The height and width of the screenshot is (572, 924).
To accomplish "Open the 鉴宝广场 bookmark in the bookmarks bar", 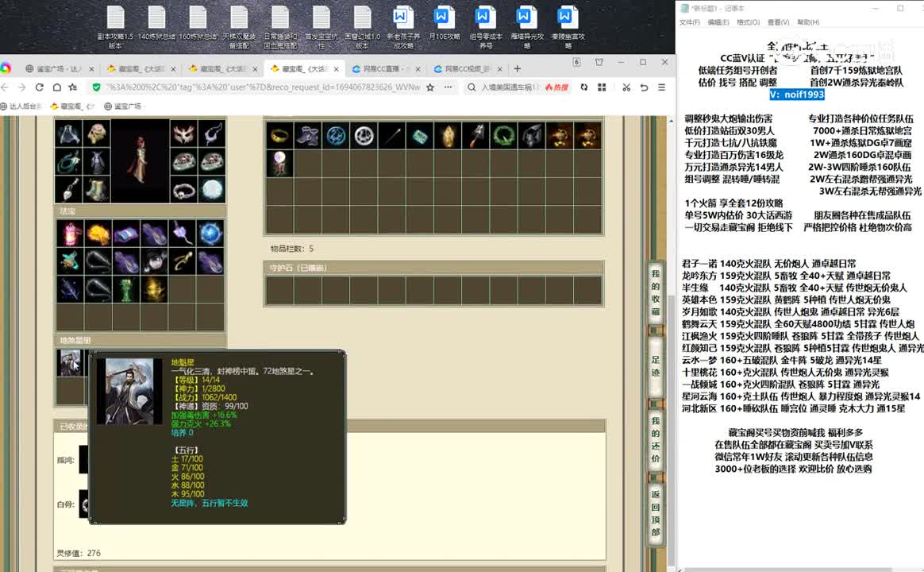I will coord(122,106).
